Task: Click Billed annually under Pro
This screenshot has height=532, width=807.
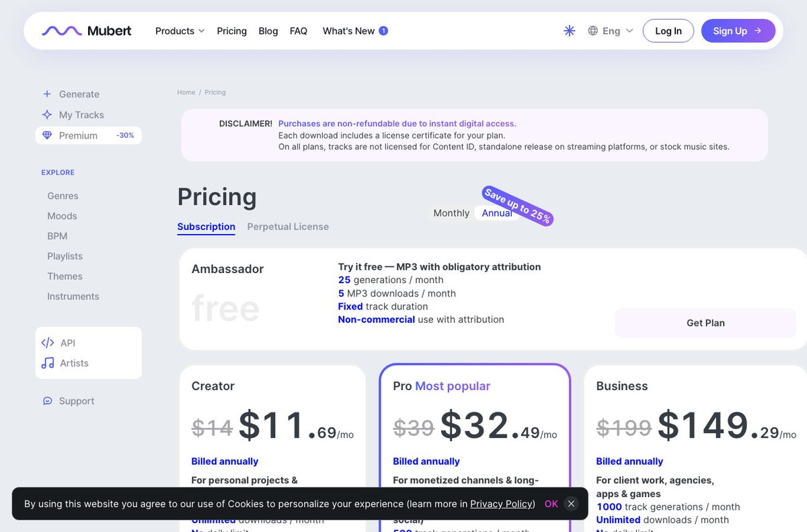Action: click(x=426, y=461)
